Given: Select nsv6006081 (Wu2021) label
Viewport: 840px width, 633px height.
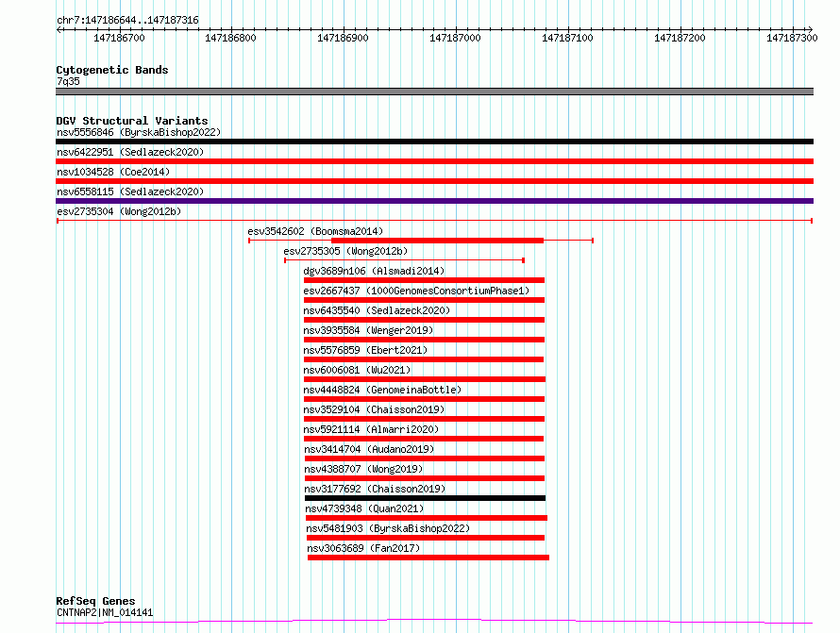Looking at the screenshot, I should coord(357,370).
